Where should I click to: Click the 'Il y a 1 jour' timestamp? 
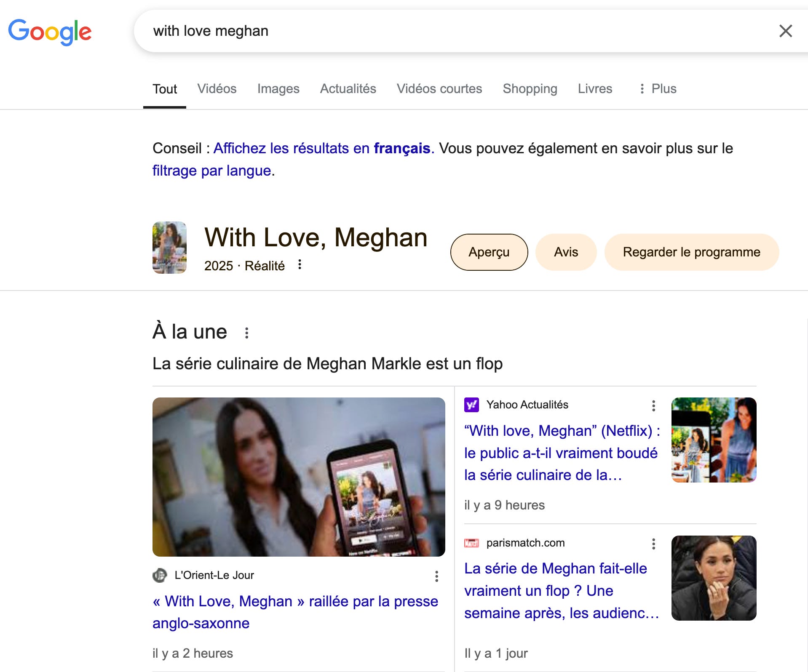pos(496,653)
